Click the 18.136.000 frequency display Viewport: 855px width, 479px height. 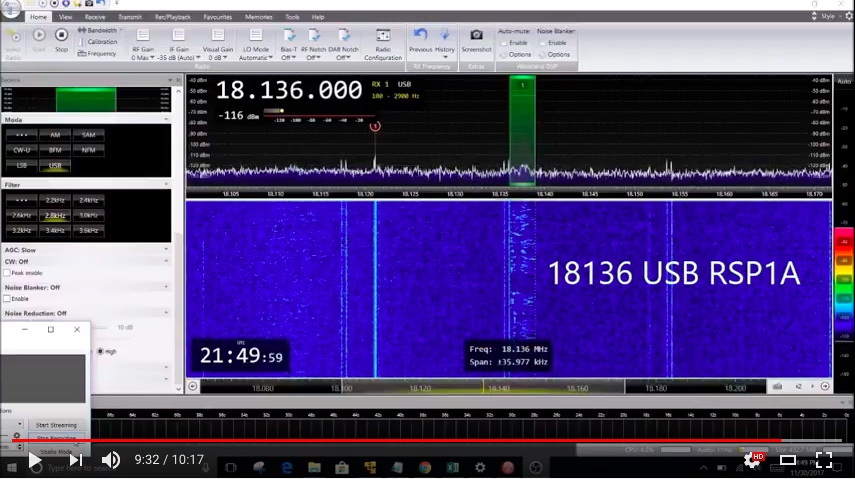289,90
